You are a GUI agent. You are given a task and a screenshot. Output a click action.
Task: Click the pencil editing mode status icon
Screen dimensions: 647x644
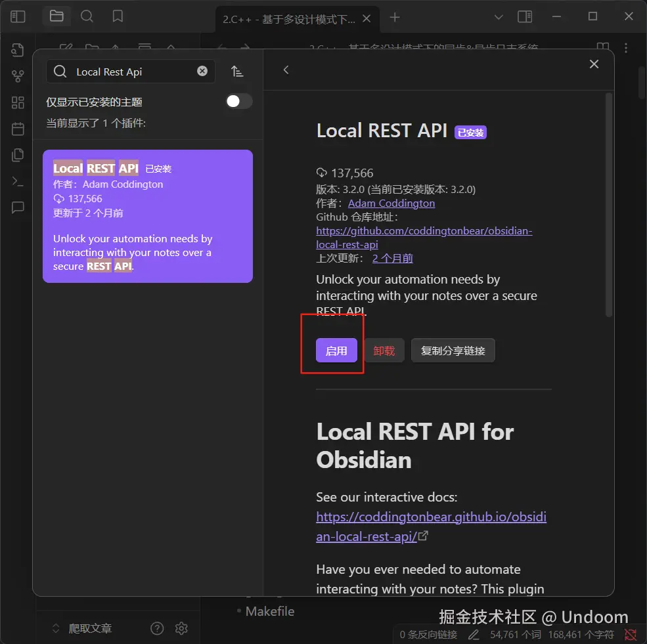[474, 635]
